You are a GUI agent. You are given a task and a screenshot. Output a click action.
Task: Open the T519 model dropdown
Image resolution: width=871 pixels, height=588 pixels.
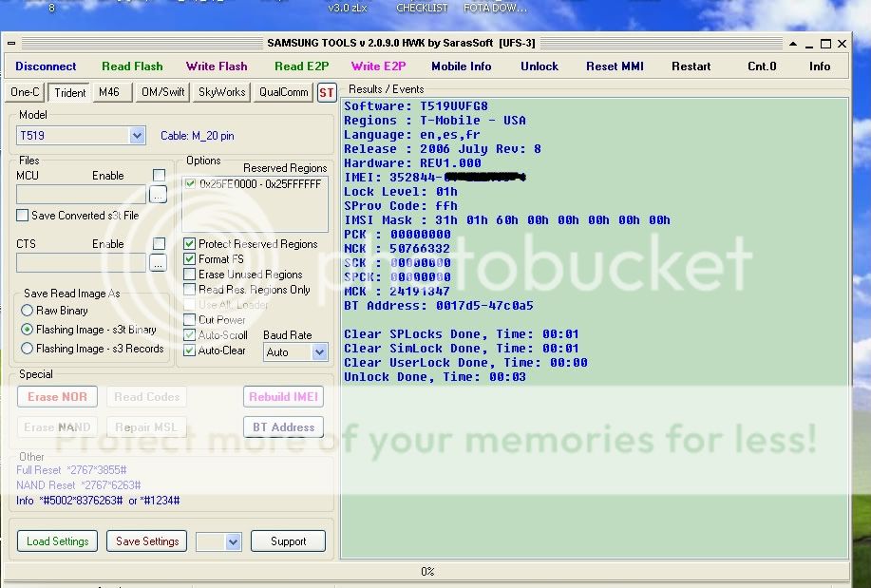tap(137, 135)
